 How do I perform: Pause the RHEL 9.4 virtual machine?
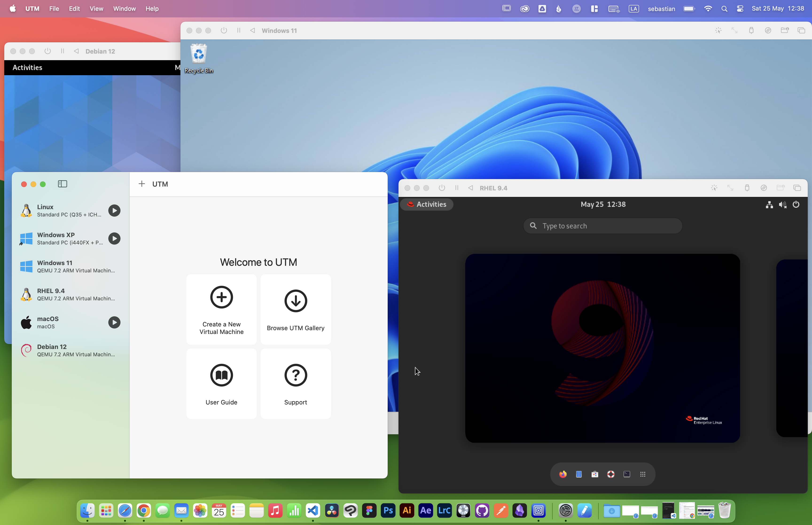pyautogui.click(x=457, y=188)
